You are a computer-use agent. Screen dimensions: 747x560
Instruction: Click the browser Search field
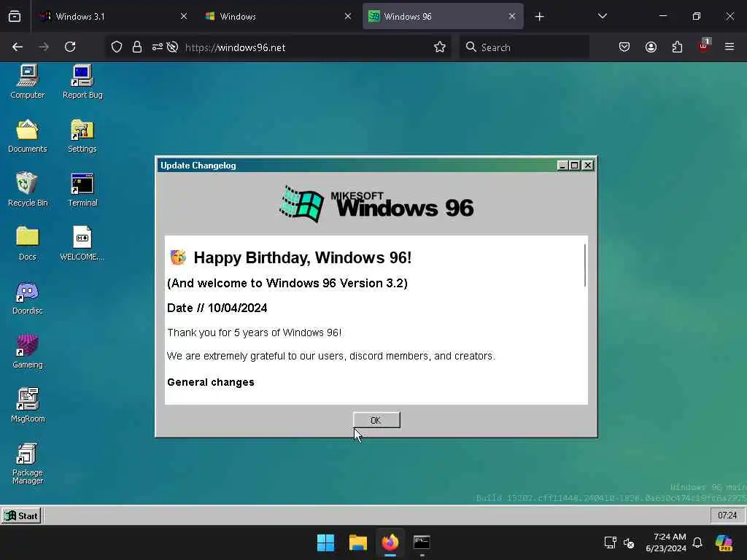[524, 47]
